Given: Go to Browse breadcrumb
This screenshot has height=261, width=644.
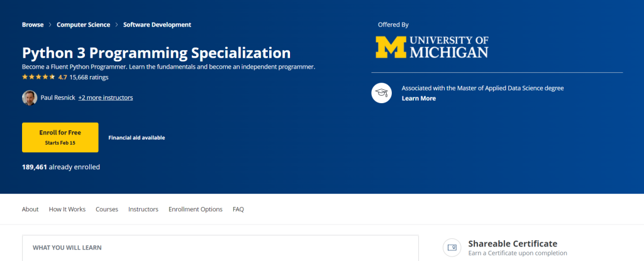Looking at the screenshot, I should [33, 25].
